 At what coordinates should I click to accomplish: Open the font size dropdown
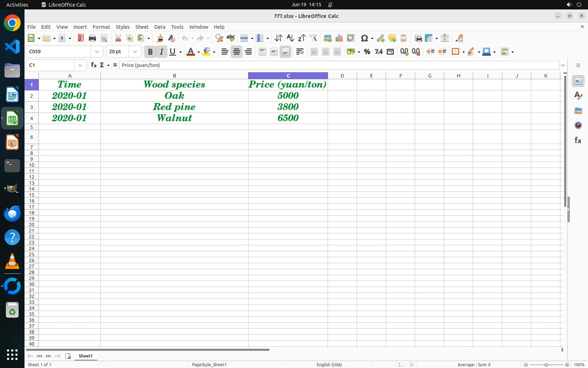click(x=135, y=52)
